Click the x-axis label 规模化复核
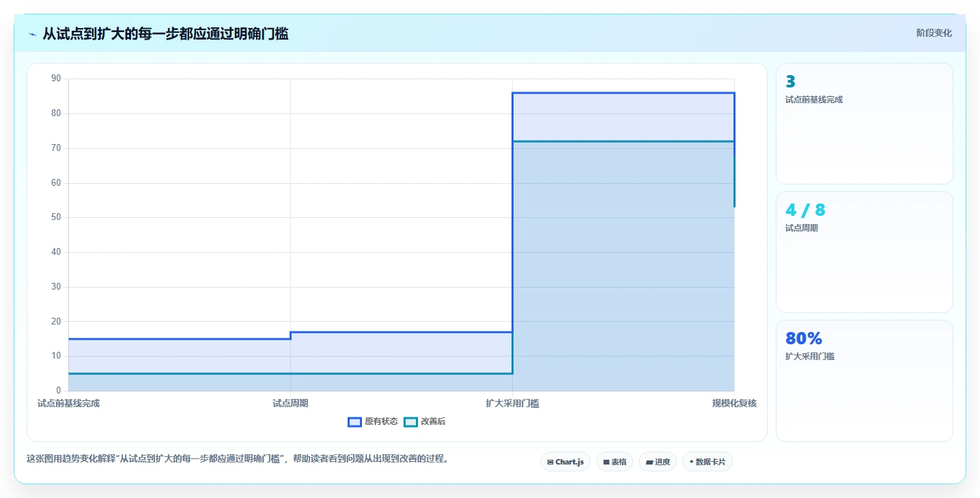 [x=734, y=403]
